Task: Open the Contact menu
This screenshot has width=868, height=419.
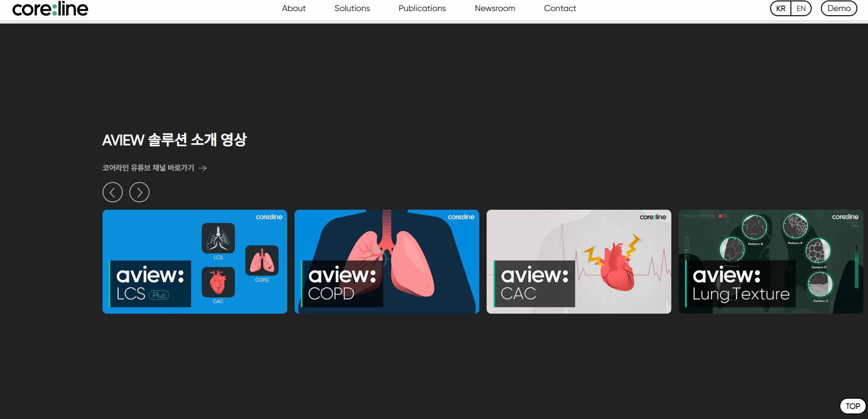Action: pyautogui.click(x=560, y=8)
